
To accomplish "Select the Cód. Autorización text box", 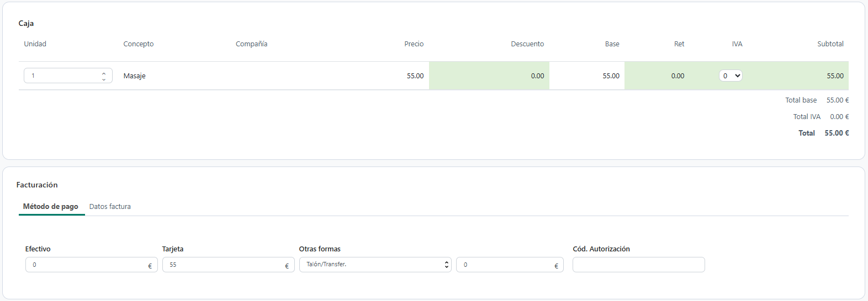I will coord(639,265).
